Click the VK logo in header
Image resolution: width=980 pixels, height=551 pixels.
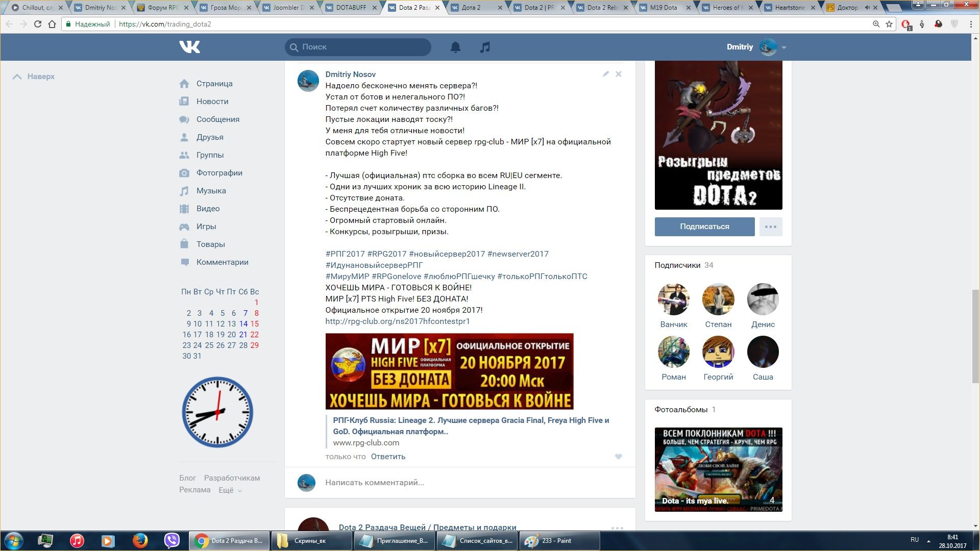point(189,47)
